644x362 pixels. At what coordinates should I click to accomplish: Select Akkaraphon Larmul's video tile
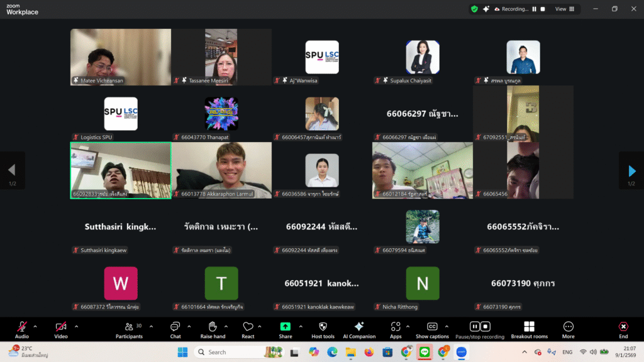[x=221, y=170]
